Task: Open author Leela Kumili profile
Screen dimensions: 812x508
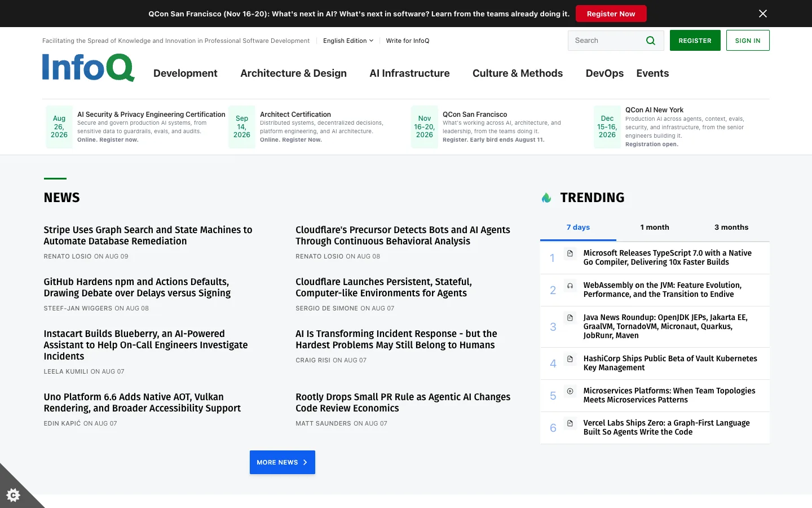Action: pos(66,371)
